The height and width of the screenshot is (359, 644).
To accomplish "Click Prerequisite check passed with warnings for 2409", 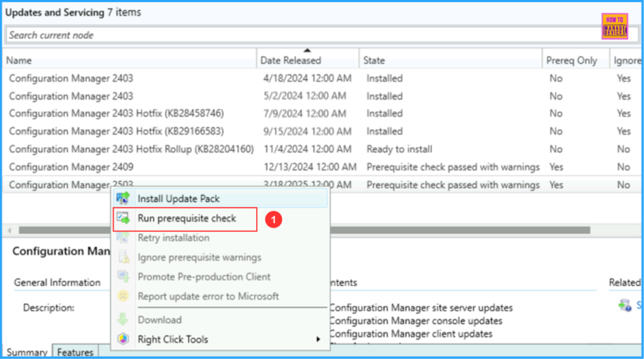I will (x=453, y=167).
